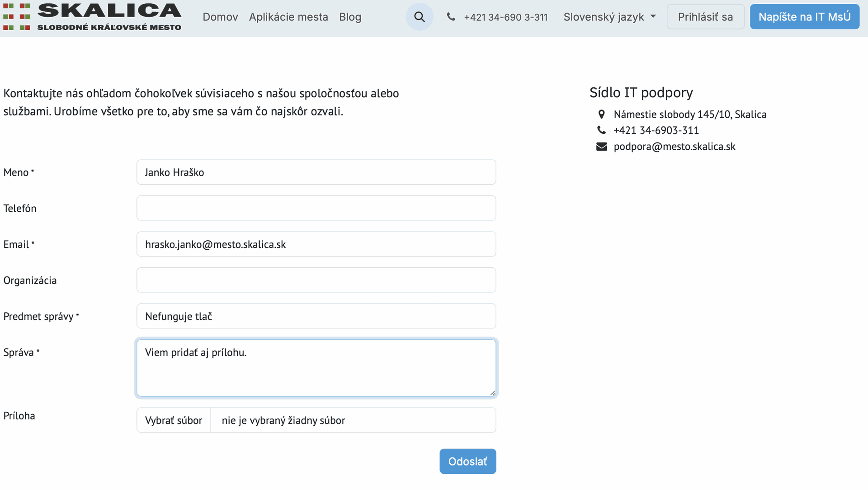Click the phone icon under Sídlo IT podpory
This screenshot has height=490, width=868.
tap(601, 130)
